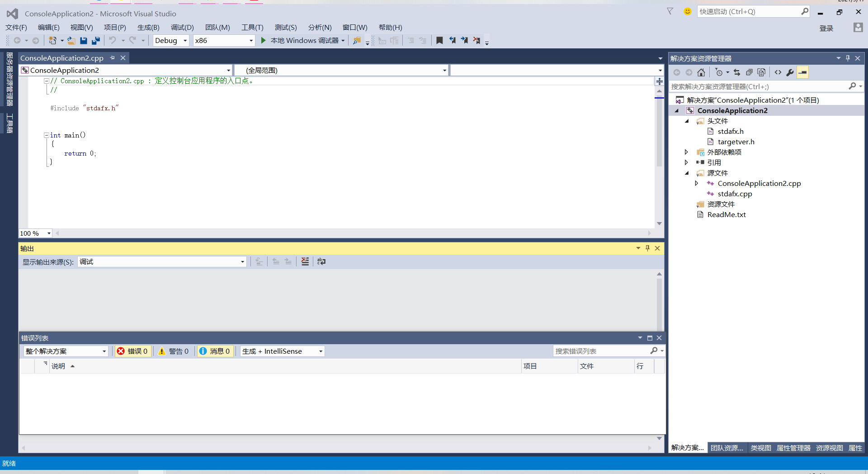Open the (全局范围) scope dropdown
The width and height of the screenshot is (868, 474).
click(x=342, y=70)
